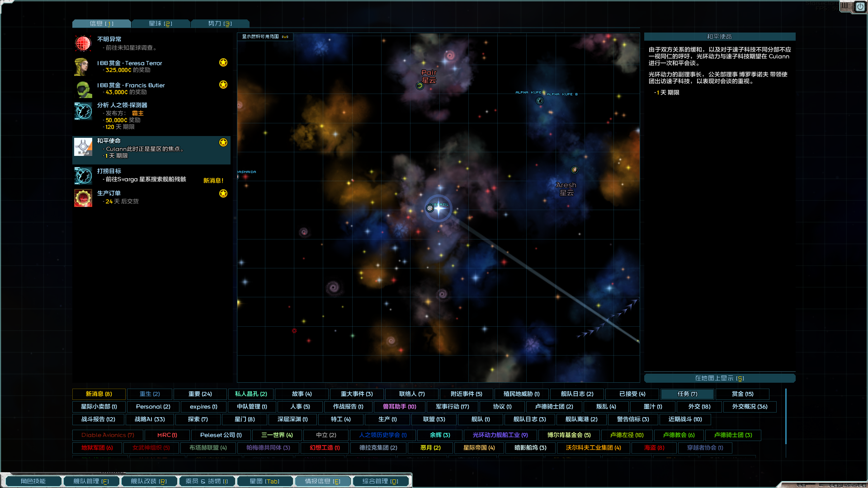This screenshot has width=868, height=488.
Task: Select Francis Butler bounty portrait
Action: pos(83,89)
